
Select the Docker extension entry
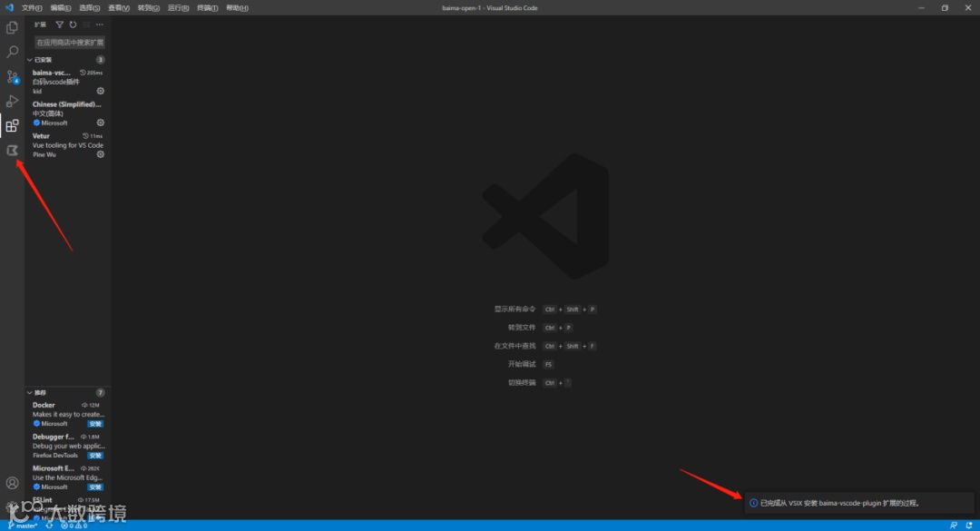pos(68,415)
